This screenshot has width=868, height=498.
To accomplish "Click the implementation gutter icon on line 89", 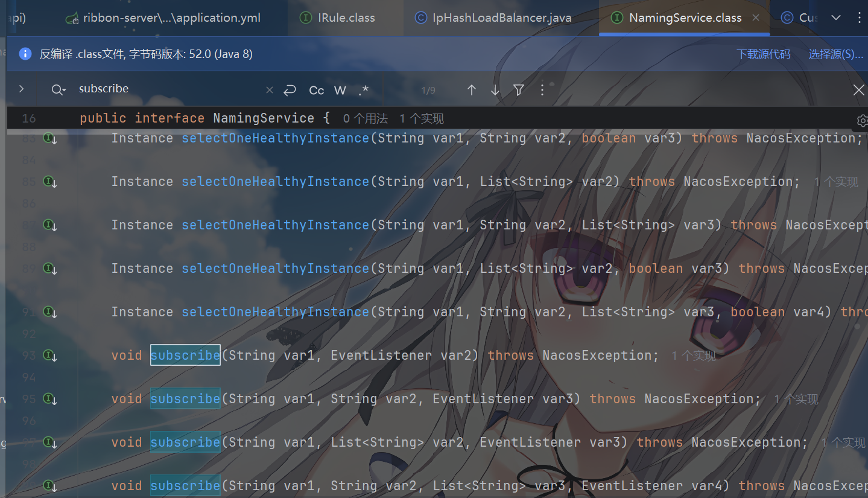I will click(x=50, y=269).
